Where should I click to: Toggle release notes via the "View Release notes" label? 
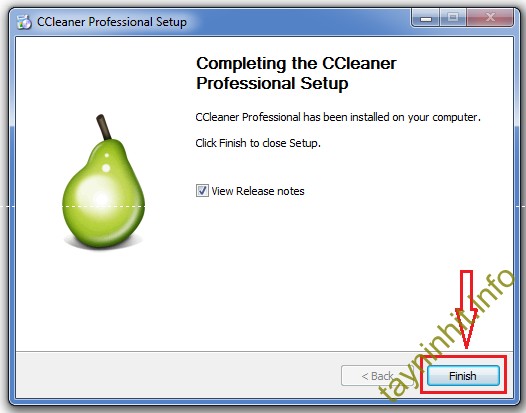point(258,191)
